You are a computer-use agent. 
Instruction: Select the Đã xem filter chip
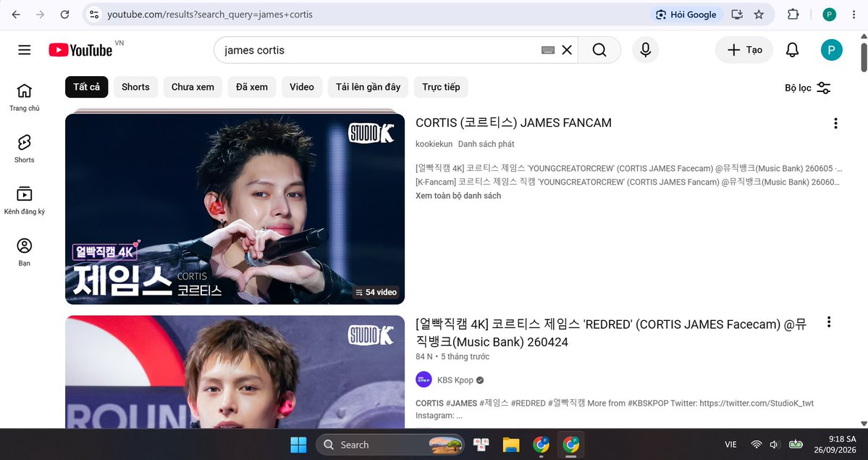pyautogui.click(x=252, y=87)
